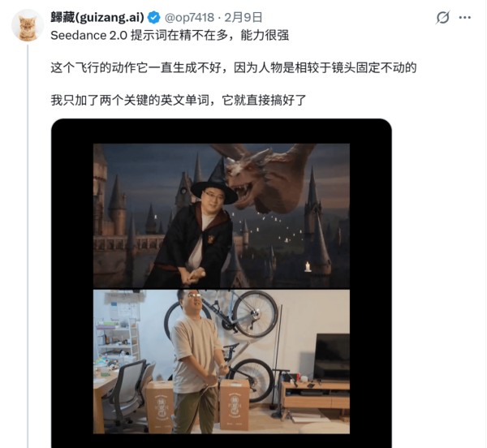Click the blue verified badge
This screenshot has height=448, width=487.
click(153, 18)
